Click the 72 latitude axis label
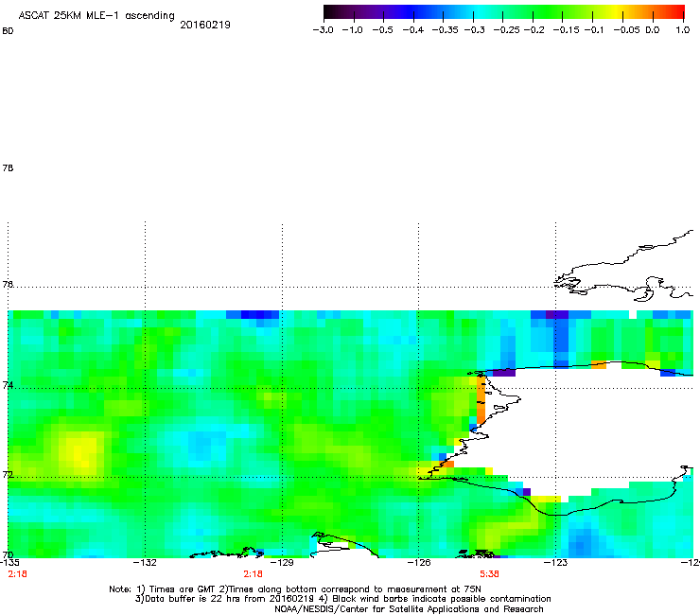 coord(8,474)
